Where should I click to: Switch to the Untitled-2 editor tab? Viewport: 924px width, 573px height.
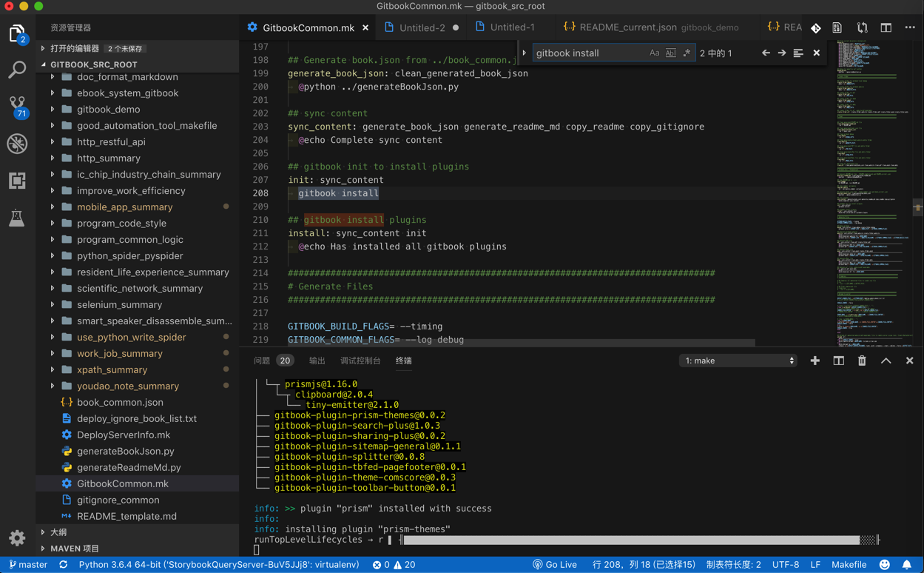[422, 27]
